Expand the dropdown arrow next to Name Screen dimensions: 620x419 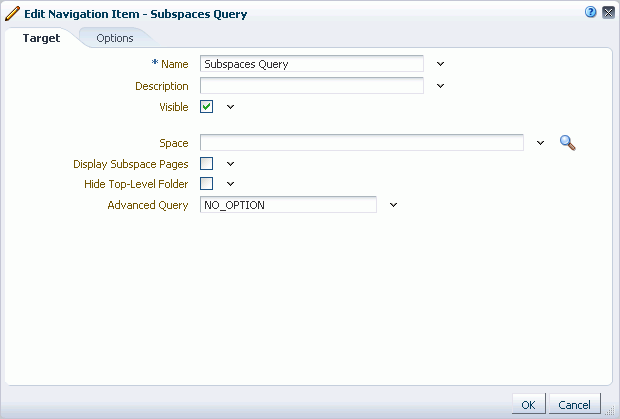(x=440, y=64)
